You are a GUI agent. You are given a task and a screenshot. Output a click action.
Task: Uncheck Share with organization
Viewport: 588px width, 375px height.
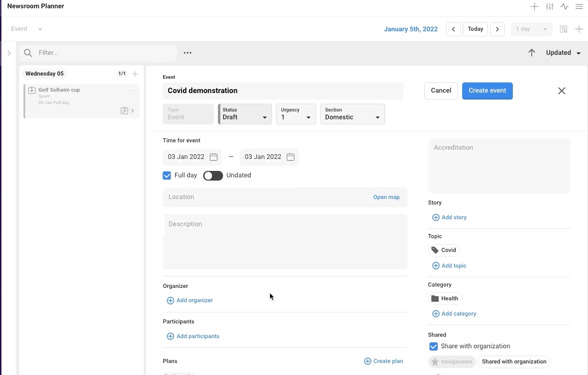433,346
